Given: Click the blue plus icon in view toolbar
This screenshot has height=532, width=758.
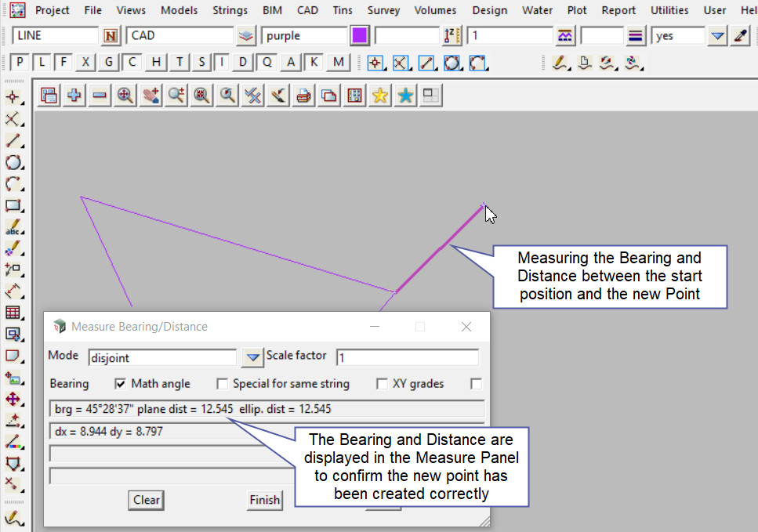Looking at the screenshot, I should pyautogui.click(x=74, y=95).
